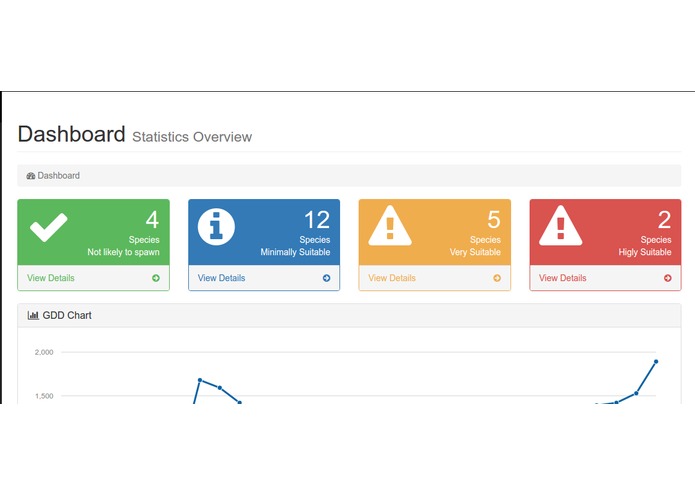Click the peak data point on chart's left spike

(x=200, y=380)
